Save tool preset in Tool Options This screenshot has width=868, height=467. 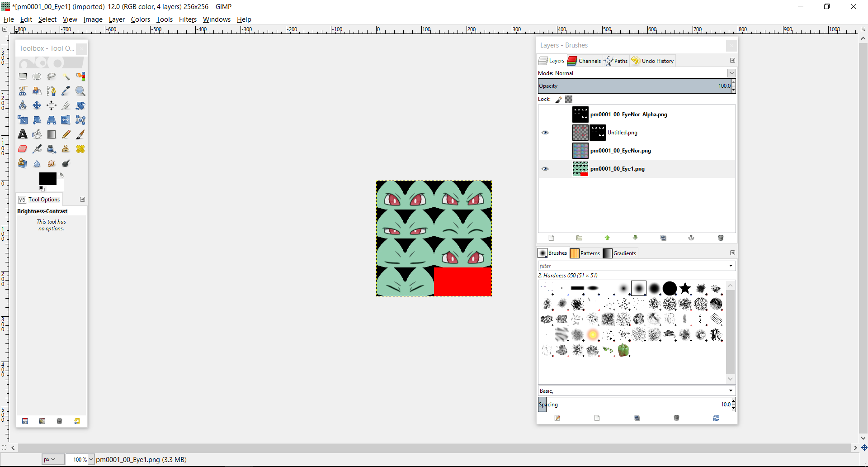25,421
